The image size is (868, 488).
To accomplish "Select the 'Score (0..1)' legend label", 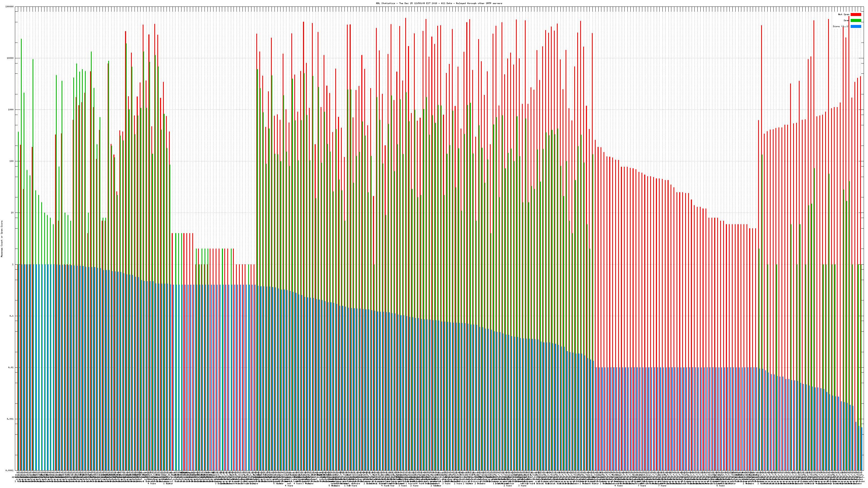I will point(841,26).
